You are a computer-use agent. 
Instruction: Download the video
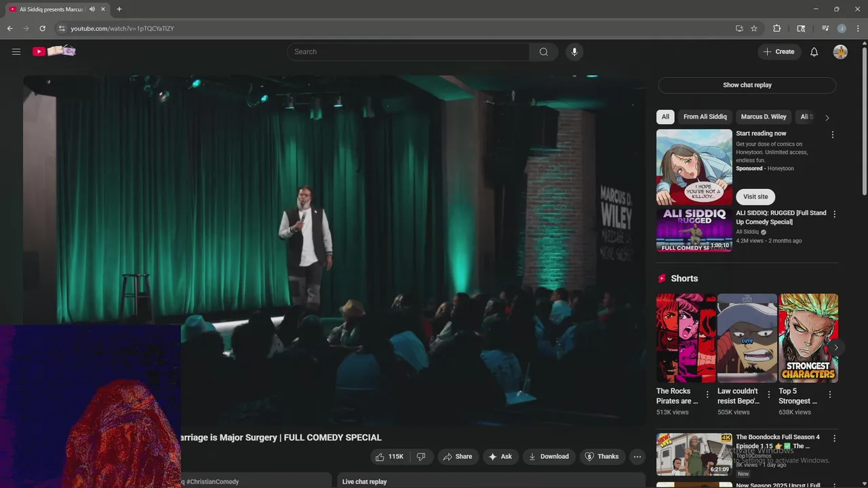click(x=549, y=457)
